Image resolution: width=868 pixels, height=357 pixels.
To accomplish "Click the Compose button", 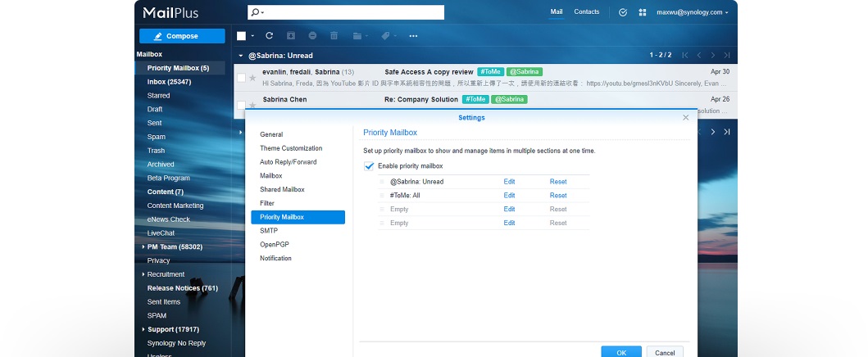I will 182,36.
